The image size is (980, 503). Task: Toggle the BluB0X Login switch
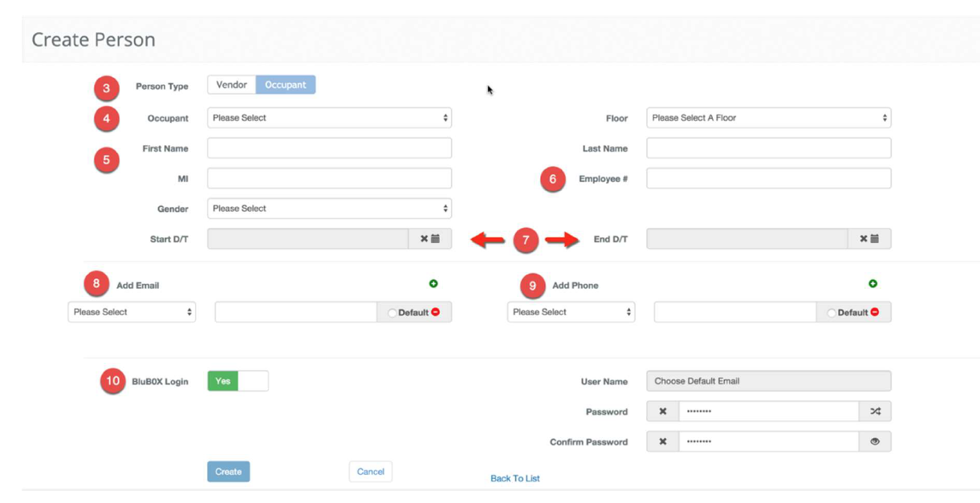[238, 381]
